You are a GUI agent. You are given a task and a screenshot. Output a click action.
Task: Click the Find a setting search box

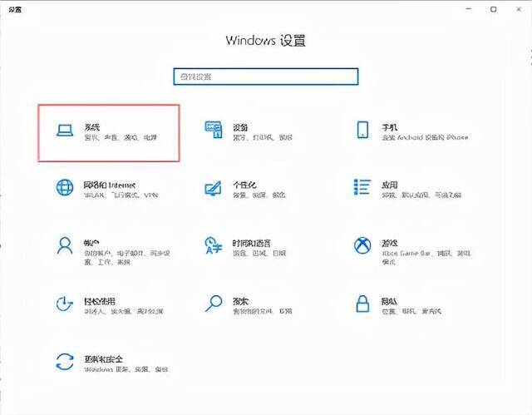[x=266, y=77]
